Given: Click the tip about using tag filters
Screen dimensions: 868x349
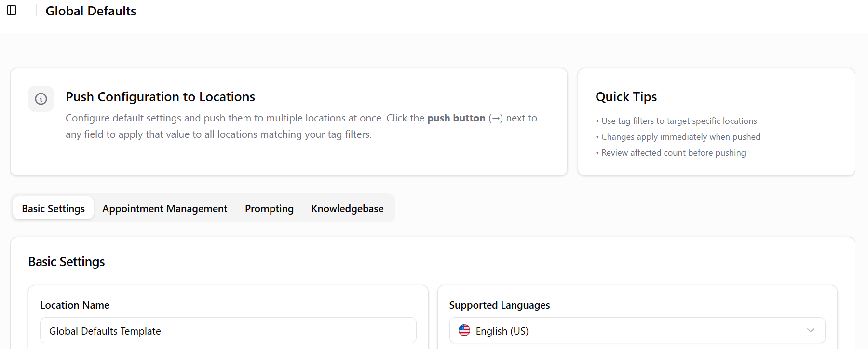Looking at the screenshot, I should [x=678, y=121].
